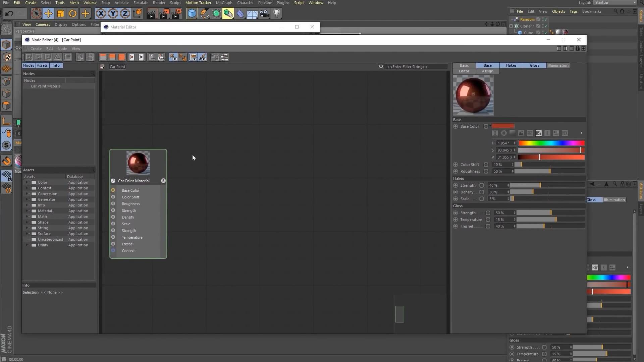This screenshot has width=644, height=362.
Task: Click the Illumination tab button
Action: pyautogui.click(x=558, y=65)
